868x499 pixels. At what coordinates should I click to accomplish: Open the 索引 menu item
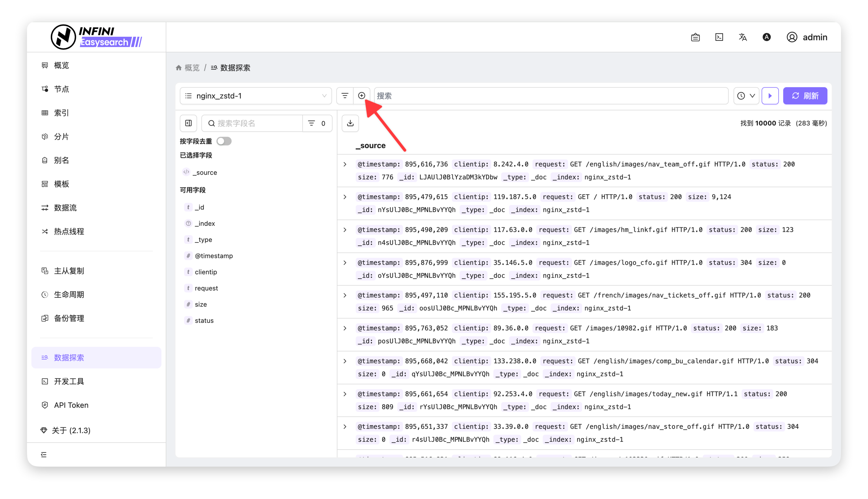(x=61, y=113)
